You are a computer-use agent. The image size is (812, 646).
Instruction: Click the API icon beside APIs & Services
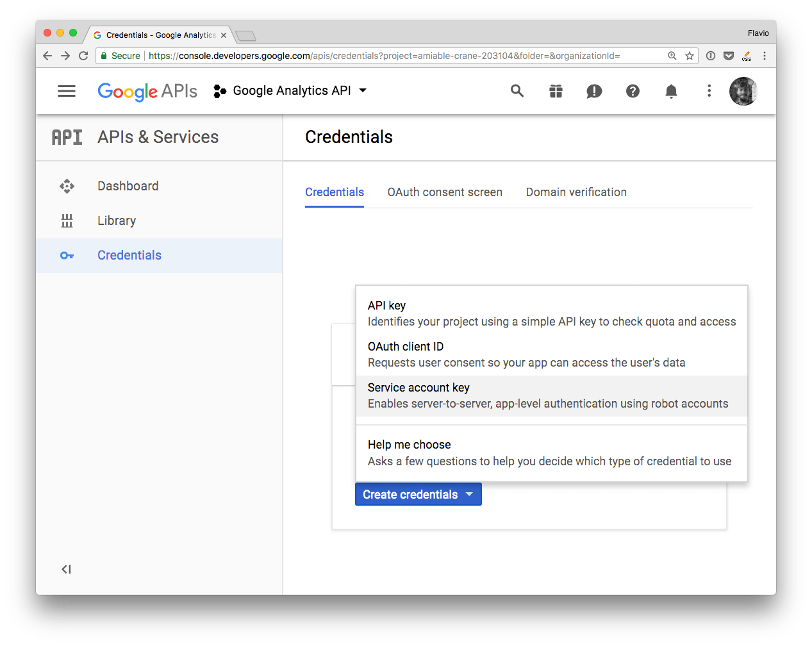tap(67, 137)
